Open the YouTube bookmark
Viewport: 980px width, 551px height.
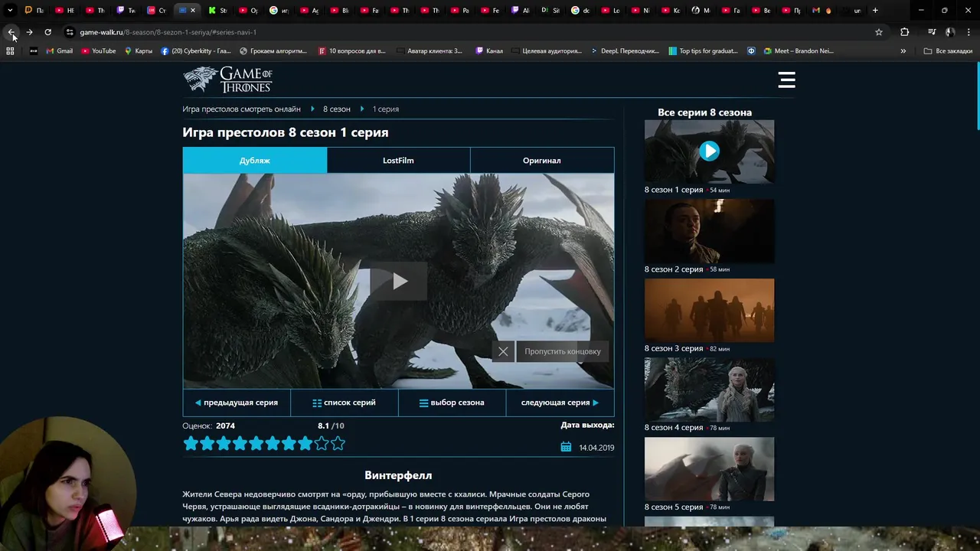coord(99,51)
